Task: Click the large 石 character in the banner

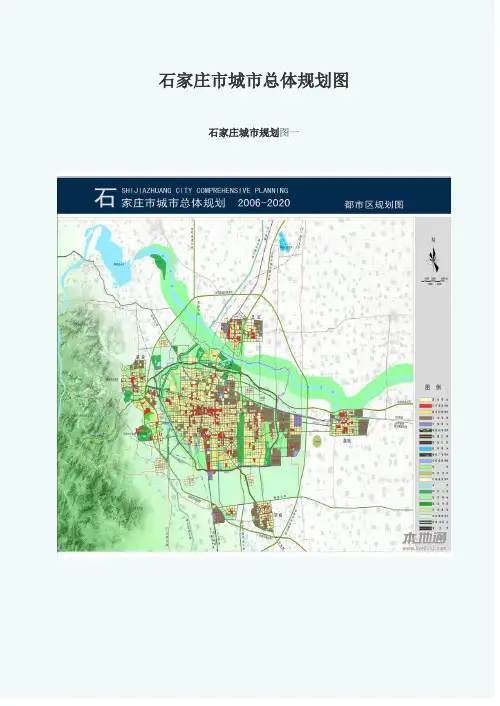Action: 105,197
